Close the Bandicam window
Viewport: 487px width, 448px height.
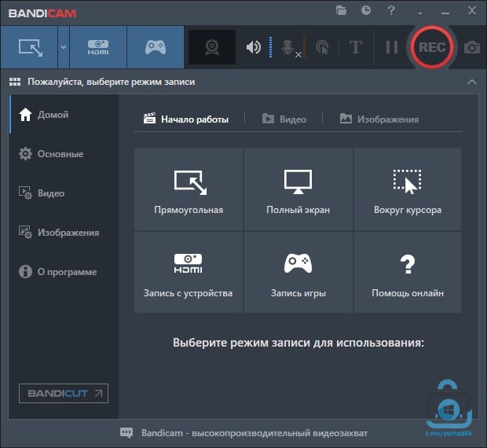(472, 10)
